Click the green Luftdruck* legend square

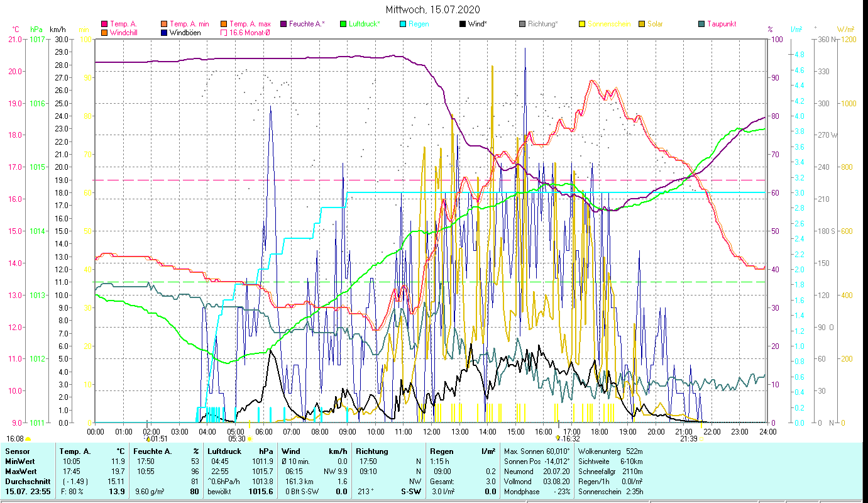coord(343,24)
